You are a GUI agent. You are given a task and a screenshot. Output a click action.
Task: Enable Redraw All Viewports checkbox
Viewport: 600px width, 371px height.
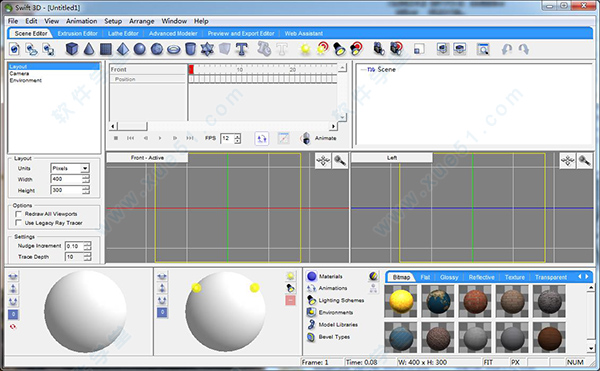coord(18,214)
